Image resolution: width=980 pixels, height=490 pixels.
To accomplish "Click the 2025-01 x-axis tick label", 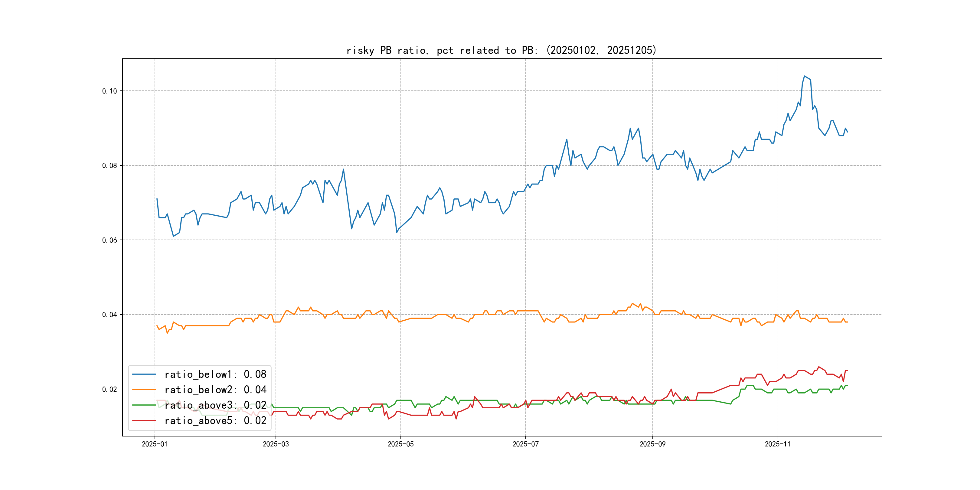I will 155,444.
